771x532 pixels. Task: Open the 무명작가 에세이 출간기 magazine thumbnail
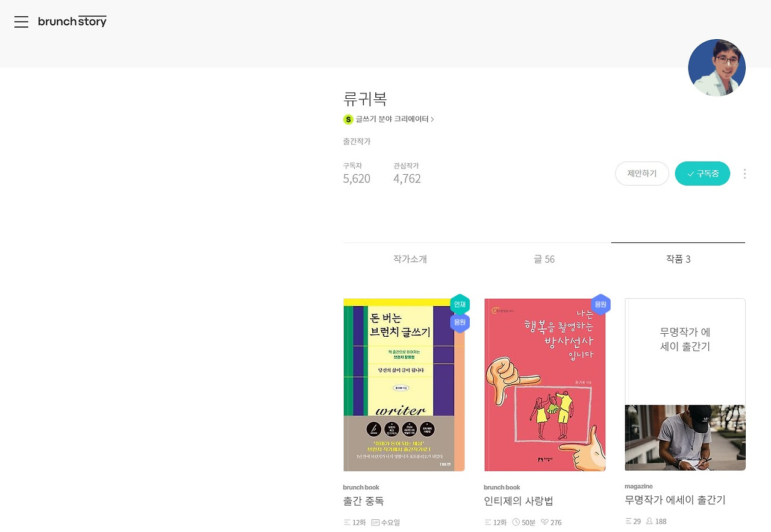pyautogui.click(x=685, y=384)
